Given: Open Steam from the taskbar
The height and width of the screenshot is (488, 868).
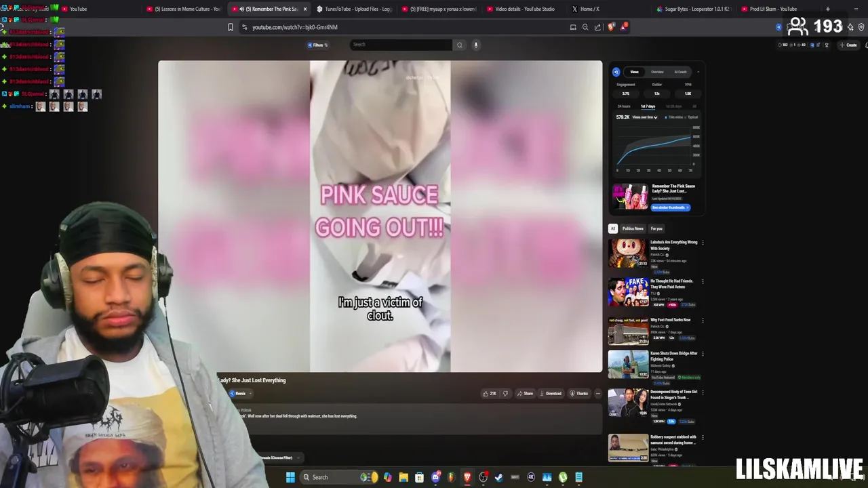Looking at the screenshot, I should coord(499,477).
